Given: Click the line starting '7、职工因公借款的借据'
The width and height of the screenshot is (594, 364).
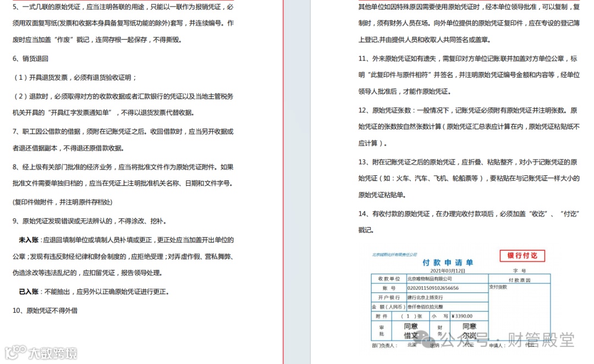Looking at the screenshot, I should tap(123, 132).
